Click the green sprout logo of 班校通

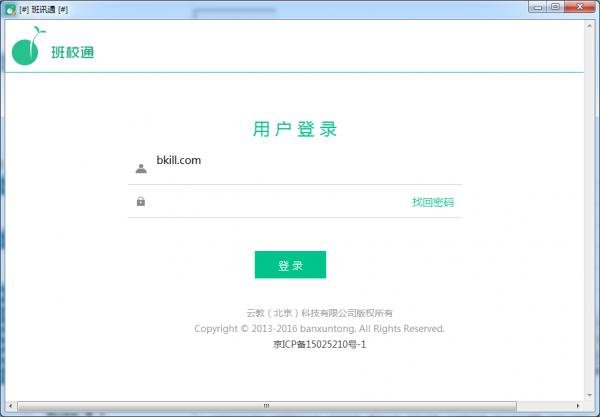pyautogui.click(x=28, y=46)
